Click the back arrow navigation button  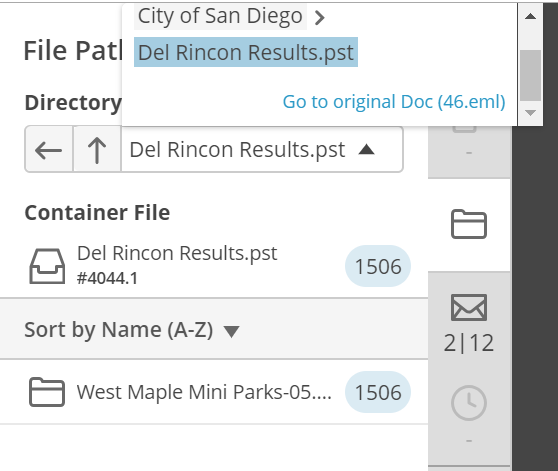[49, 149]
